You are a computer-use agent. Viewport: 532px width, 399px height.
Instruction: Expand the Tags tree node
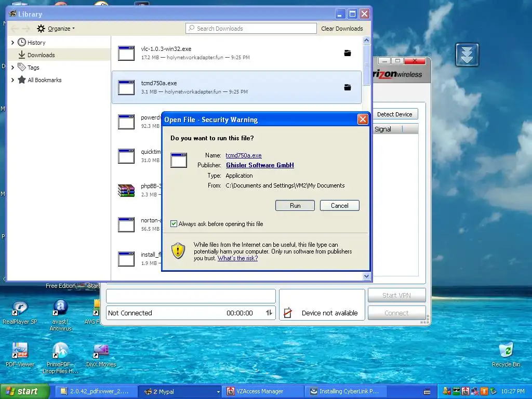pos(12,68)
